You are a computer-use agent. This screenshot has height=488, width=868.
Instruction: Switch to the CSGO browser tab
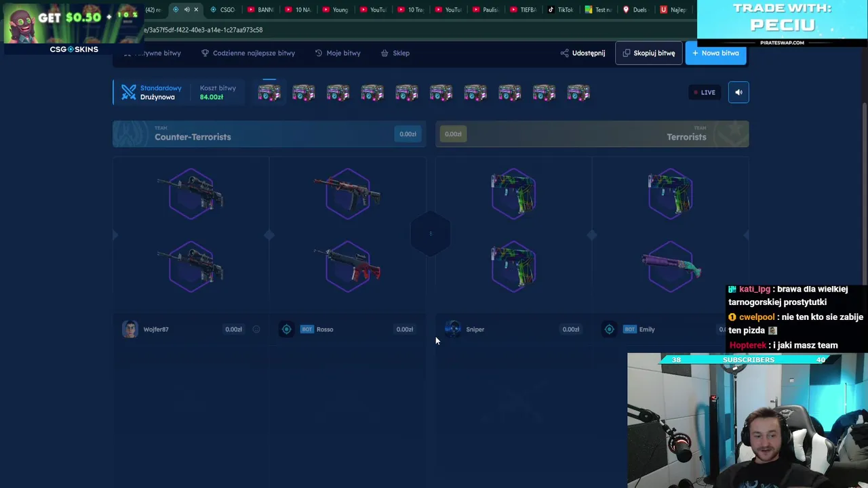click(x=222, y=9)
